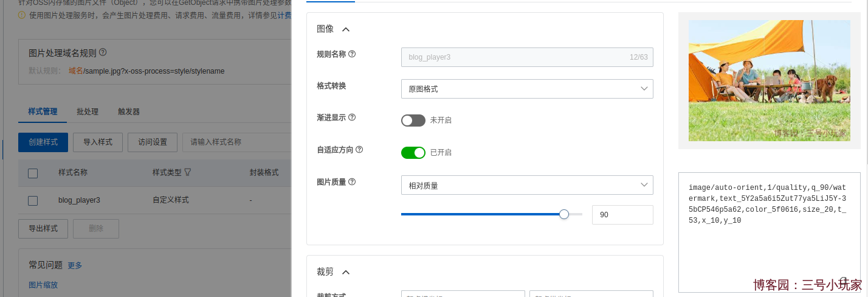Click the 创建样式 button

[x=43, y=142]
